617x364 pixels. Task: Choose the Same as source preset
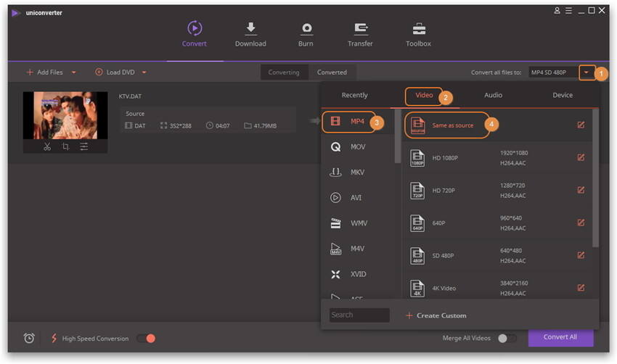pos(497,125)
